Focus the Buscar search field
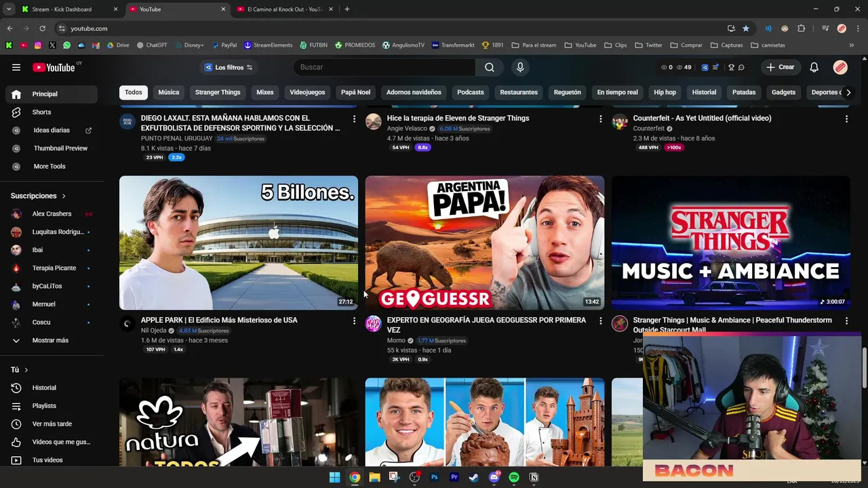 [384, 67]
